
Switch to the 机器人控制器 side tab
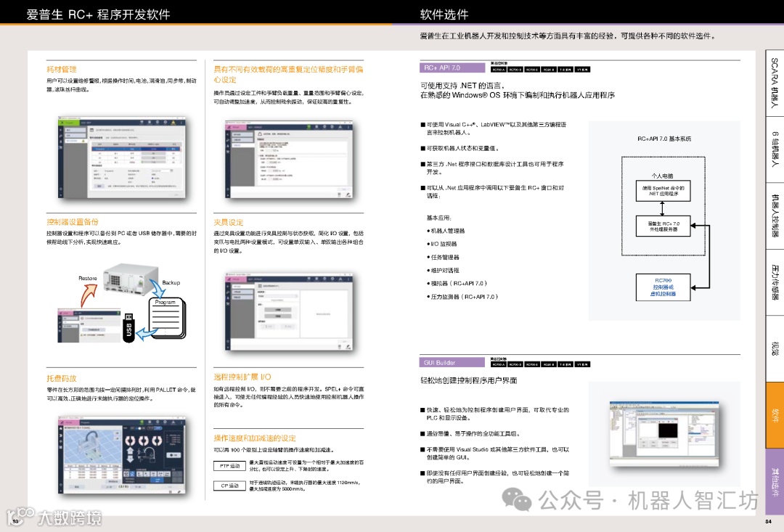pos(775,216)
